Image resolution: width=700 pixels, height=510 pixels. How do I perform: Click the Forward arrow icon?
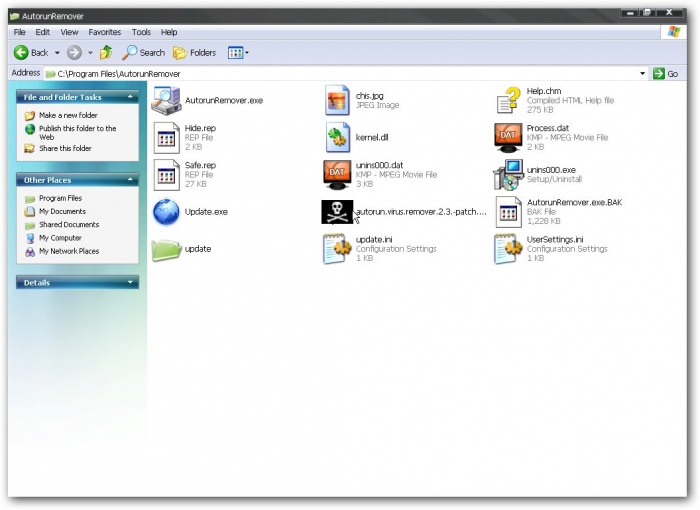[x=74, y=53]
